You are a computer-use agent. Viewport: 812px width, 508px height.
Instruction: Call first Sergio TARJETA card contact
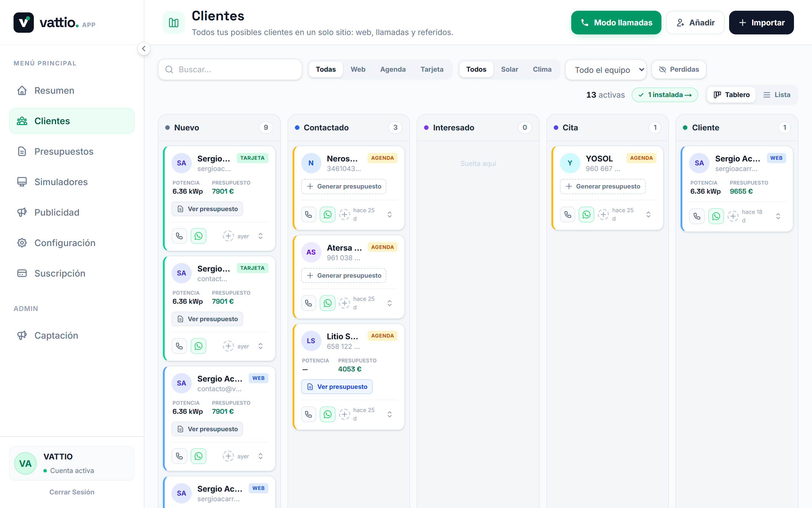point(179,236)
